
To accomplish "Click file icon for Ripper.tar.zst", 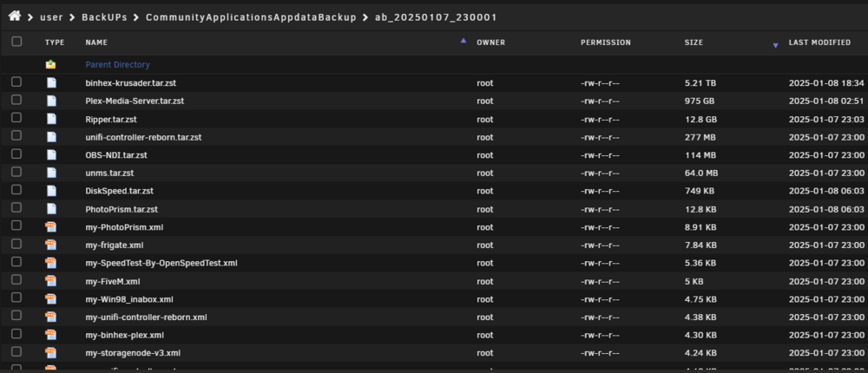I will pos(51,119).
